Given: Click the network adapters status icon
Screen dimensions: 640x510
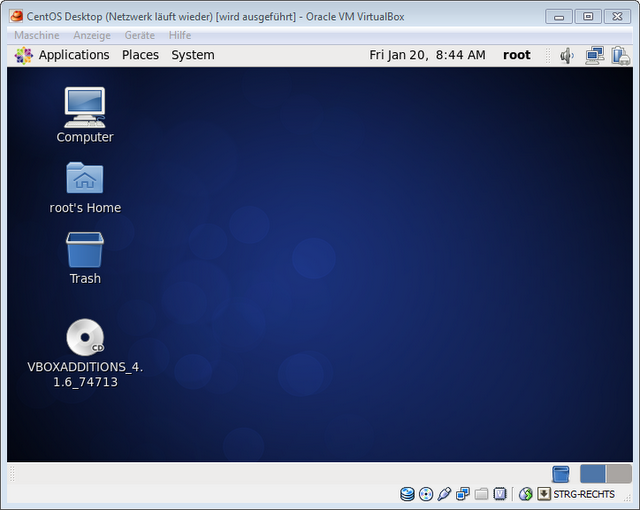Looking at the screenshot, I should tap(463, 494).
